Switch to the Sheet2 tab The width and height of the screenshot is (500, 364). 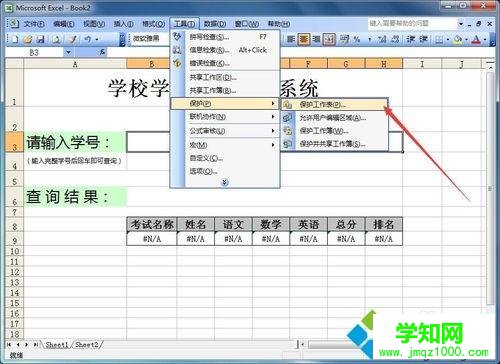click(87, 345)
